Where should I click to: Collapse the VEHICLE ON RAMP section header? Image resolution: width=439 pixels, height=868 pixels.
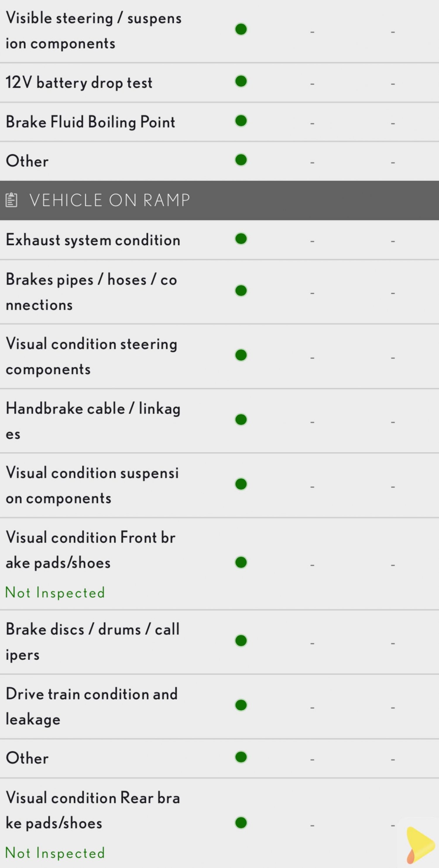click(x=220, y=200)
